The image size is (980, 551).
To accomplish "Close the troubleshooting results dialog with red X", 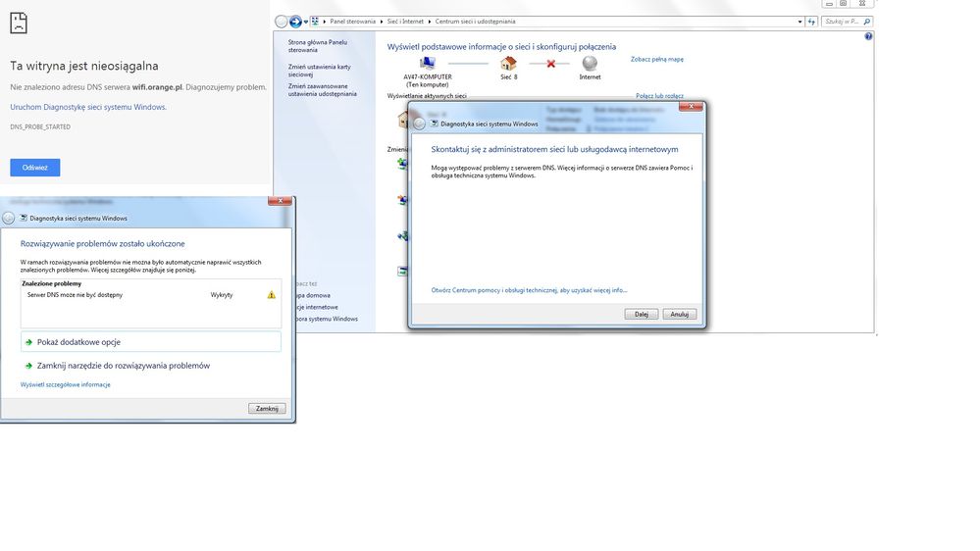I will pyautogui.click(x=280, y=201).
